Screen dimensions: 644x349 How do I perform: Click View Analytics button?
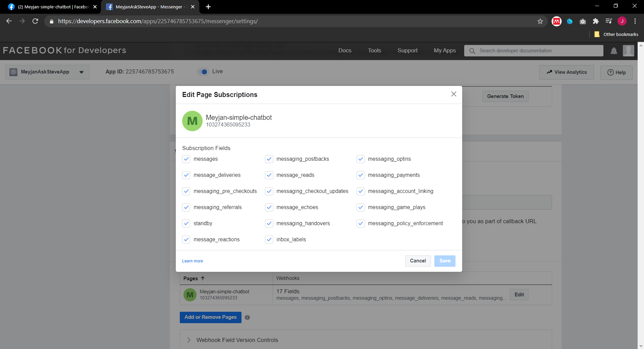(x=567, y=72)
